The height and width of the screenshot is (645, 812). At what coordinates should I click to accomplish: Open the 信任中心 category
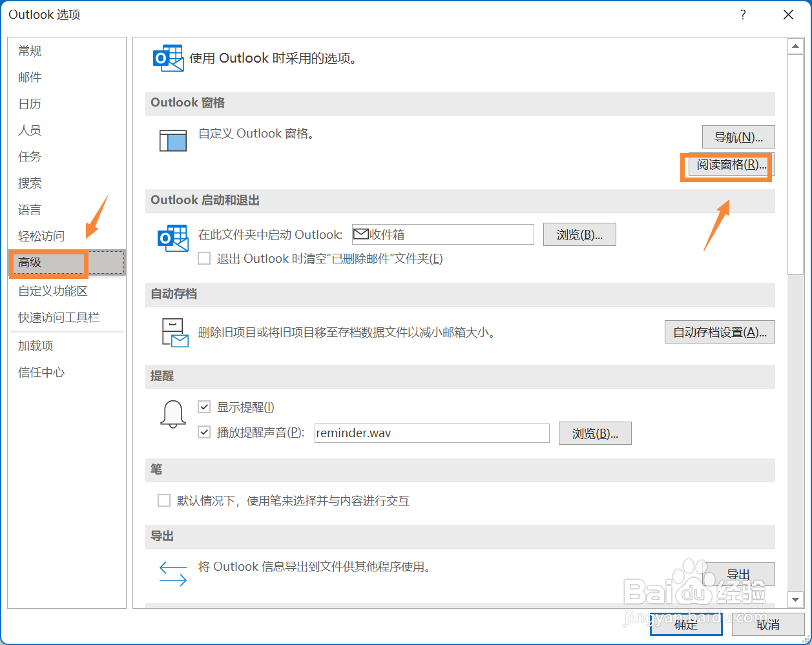[x=67, y=373]
